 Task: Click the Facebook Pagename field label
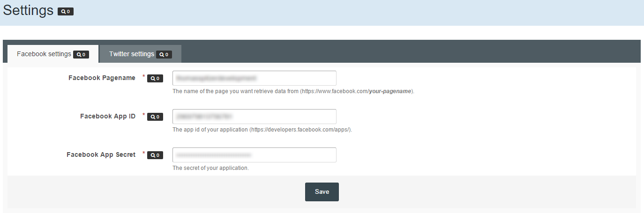[102, 78]
